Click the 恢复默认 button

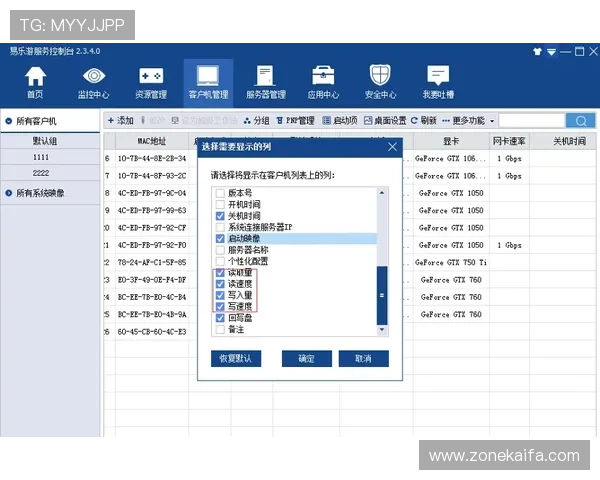click(x=236, y=359)
